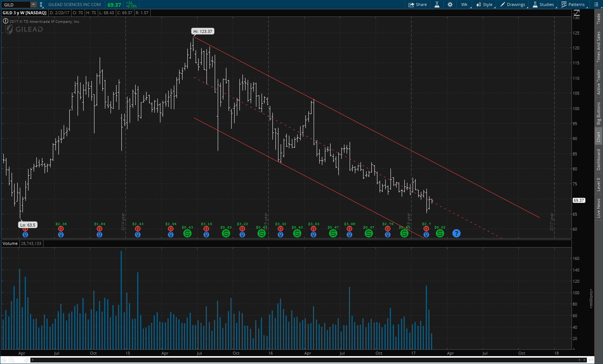Screen dimensions: 603x364
Task: Toggle the price axis scale icon
Action: coord(576,13)
